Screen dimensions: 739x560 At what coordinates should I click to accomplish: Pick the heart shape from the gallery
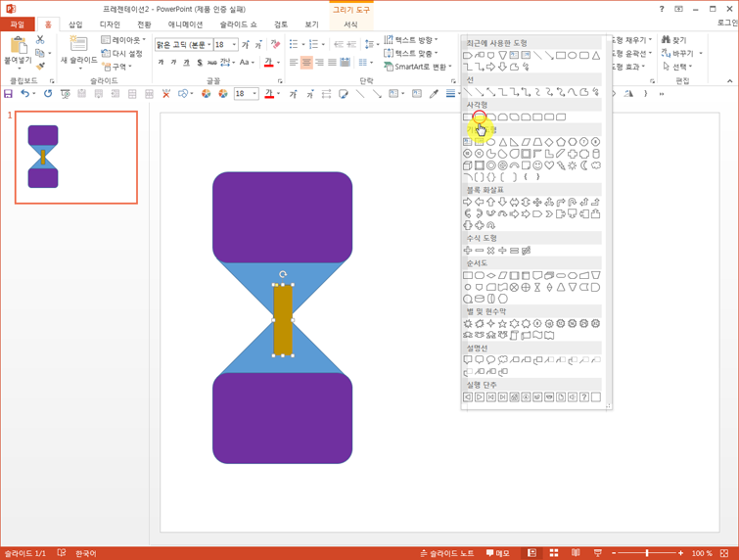click(x=549, y=165)
